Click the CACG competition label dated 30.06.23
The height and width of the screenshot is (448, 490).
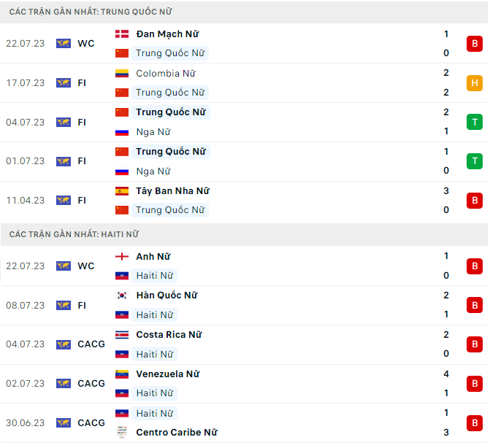[91, 423]
